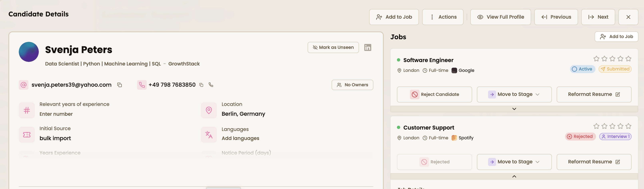Click the location pin icon for Berlin

pyautogui.click(x=209, y=110)
